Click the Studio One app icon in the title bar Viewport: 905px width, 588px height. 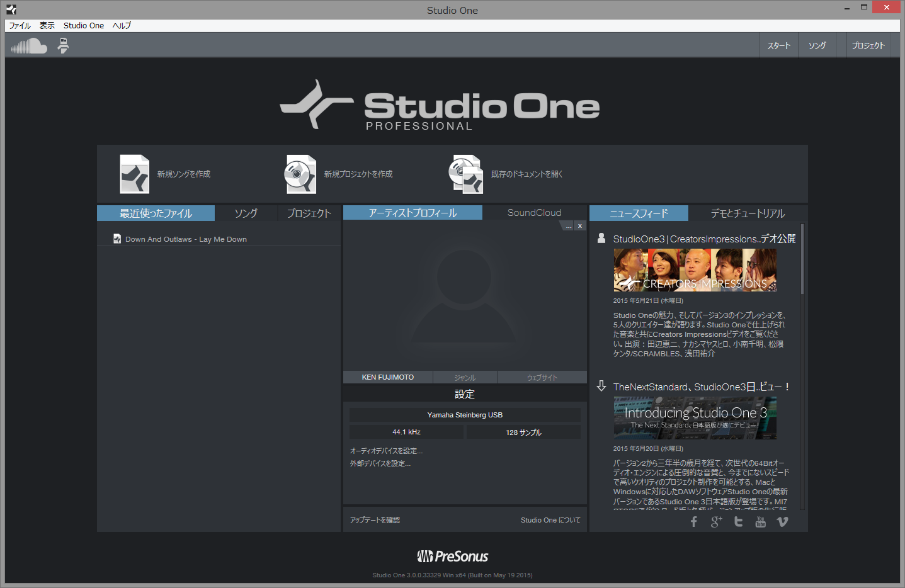(x=11, y=9)
